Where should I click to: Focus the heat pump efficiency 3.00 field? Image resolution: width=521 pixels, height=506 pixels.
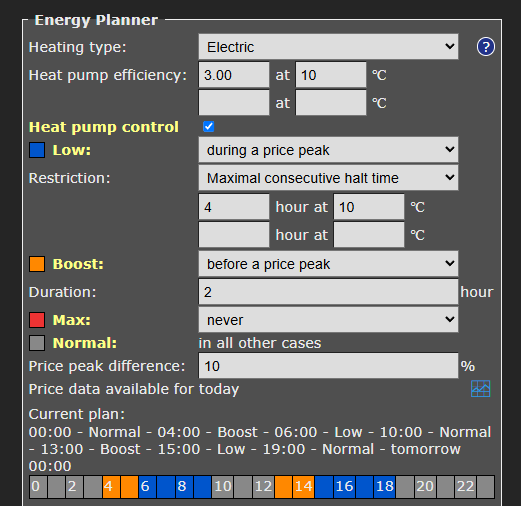[x=234, y=75]
